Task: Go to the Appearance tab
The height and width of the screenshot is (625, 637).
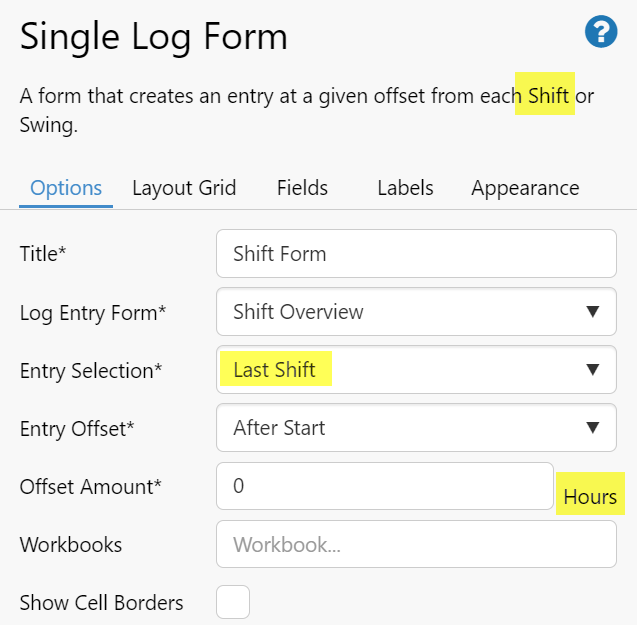Action: [x=525, y=188]
